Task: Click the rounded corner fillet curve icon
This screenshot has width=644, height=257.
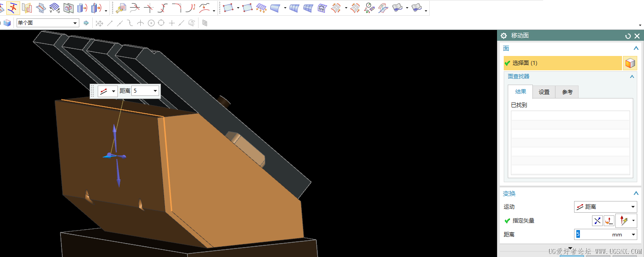Action: 177,8
